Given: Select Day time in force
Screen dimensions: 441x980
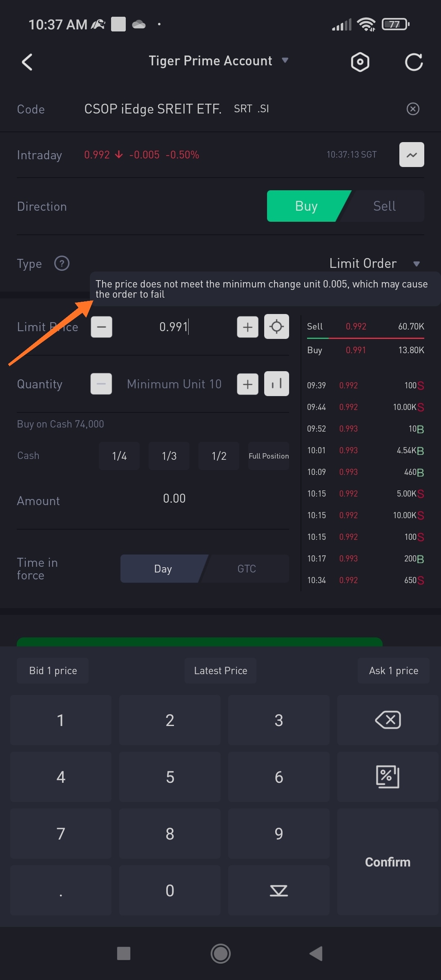Looking at the screenshot, I should click(163, 569).
